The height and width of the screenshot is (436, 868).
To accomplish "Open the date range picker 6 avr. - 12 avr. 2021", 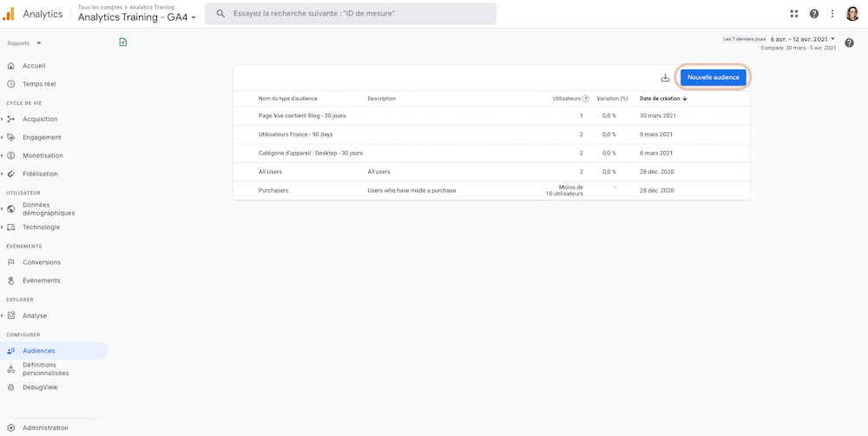I will [x=802, y=39].
